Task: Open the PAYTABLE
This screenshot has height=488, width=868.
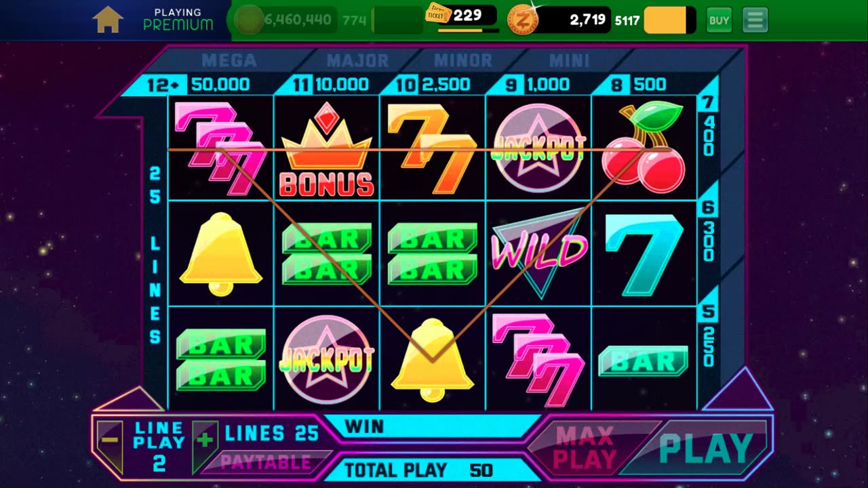Action: pos(265,463)
